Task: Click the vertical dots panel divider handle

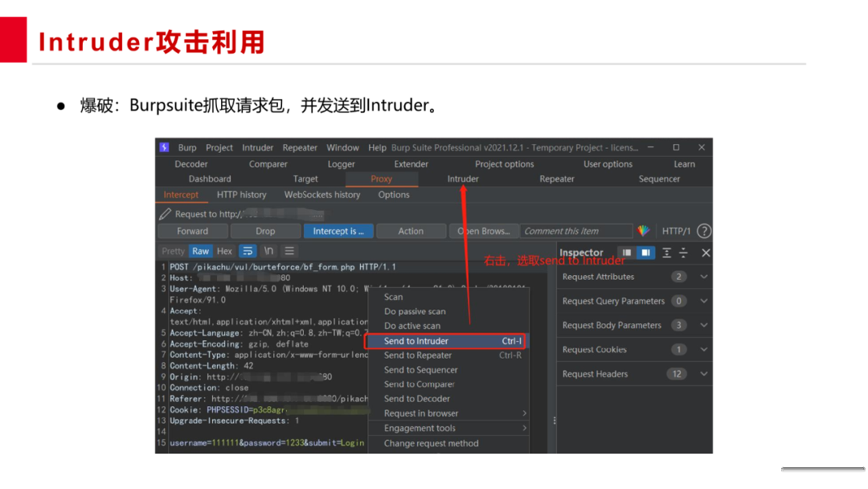Action: pyautogui.click(x=554, y=421)
